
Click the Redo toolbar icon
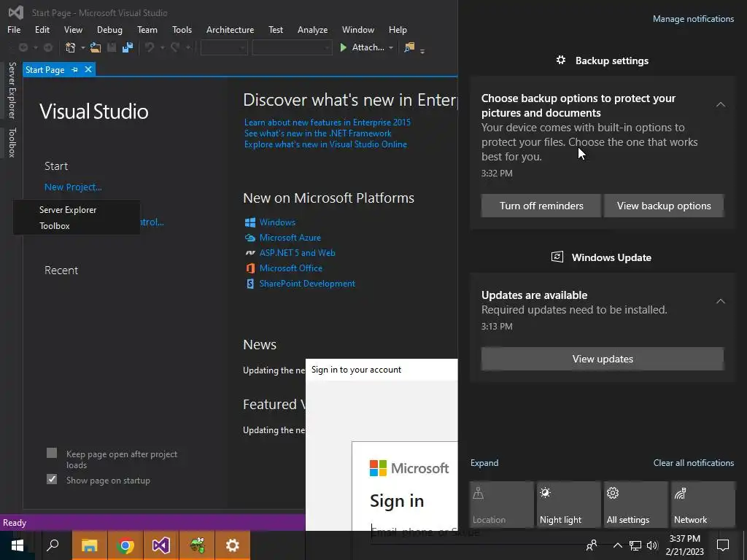click(x=175, y=47)
